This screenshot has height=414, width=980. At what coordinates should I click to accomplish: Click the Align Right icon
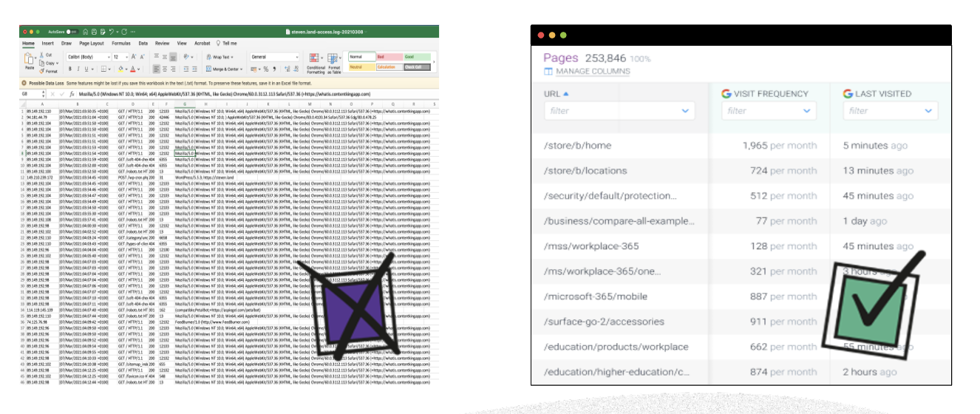173,69
